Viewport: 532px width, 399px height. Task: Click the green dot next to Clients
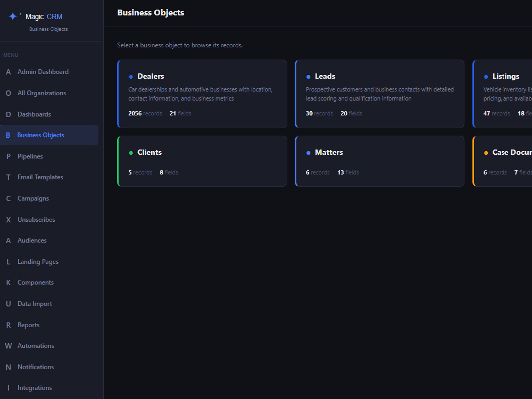point(131,153)
